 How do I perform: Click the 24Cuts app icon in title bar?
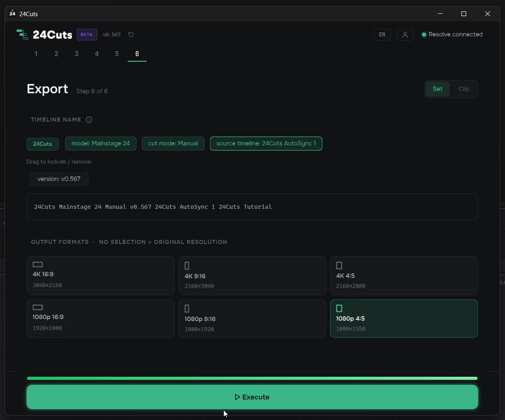[x=13, y=14]
